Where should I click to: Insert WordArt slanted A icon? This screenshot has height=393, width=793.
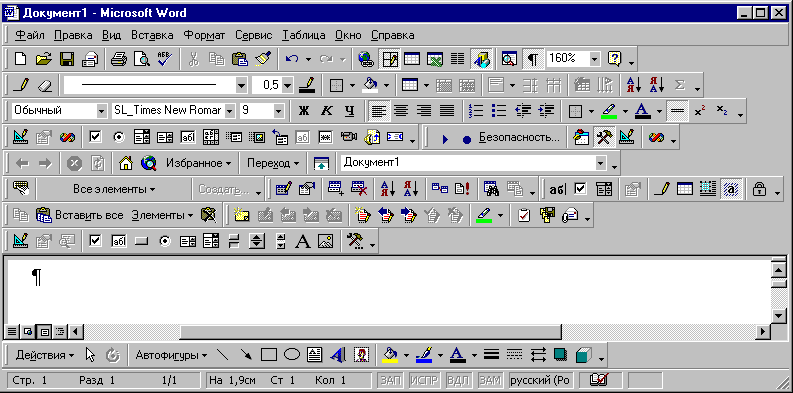(337, 355)
